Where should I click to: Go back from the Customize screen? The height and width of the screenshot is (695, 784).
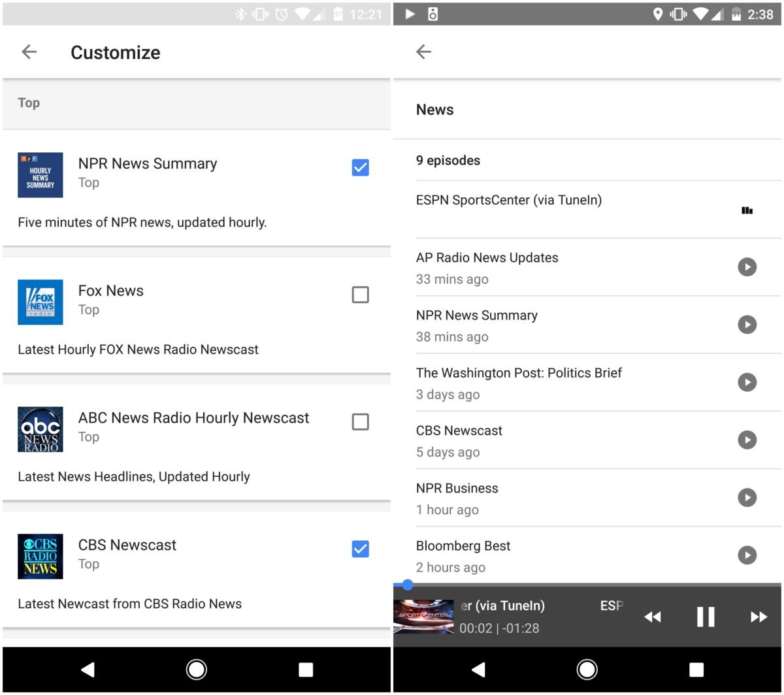point(29,52)
